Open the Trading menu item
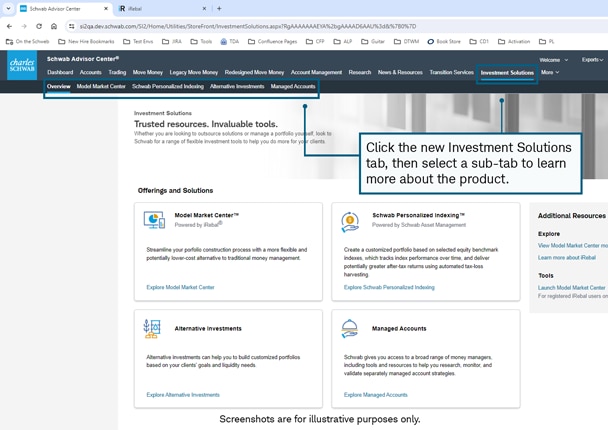Screen dimensions: 608x430 [x=117, y=73]
